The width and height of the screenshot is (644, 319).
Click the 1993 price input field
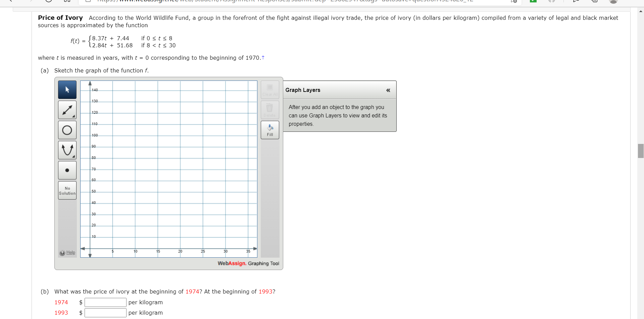point(105,313)
